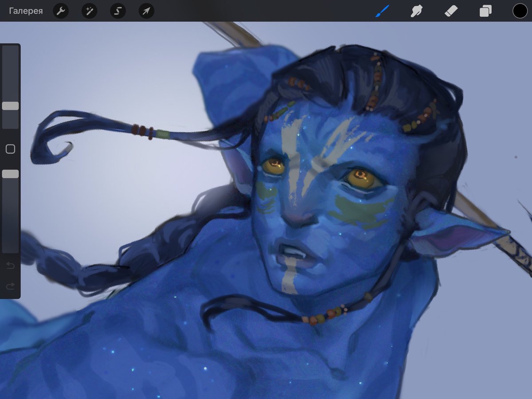The image size is (532, 399).
Task: Activate the Transform arrow tool
Action: [x=146, y=11]
